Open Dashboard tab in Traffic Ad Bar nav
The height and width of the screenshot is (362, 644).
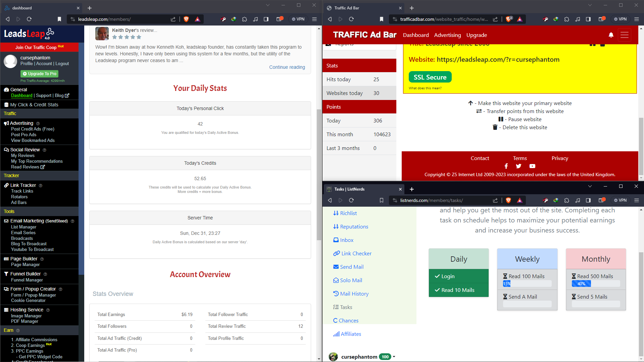[x=416, y=35]
